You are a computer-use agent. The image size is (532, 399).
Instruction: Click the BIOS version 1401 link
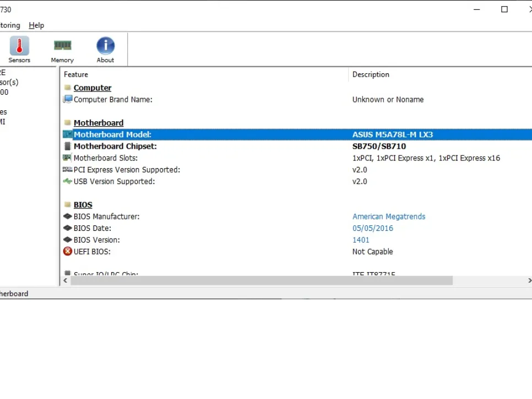click(361, 240)
